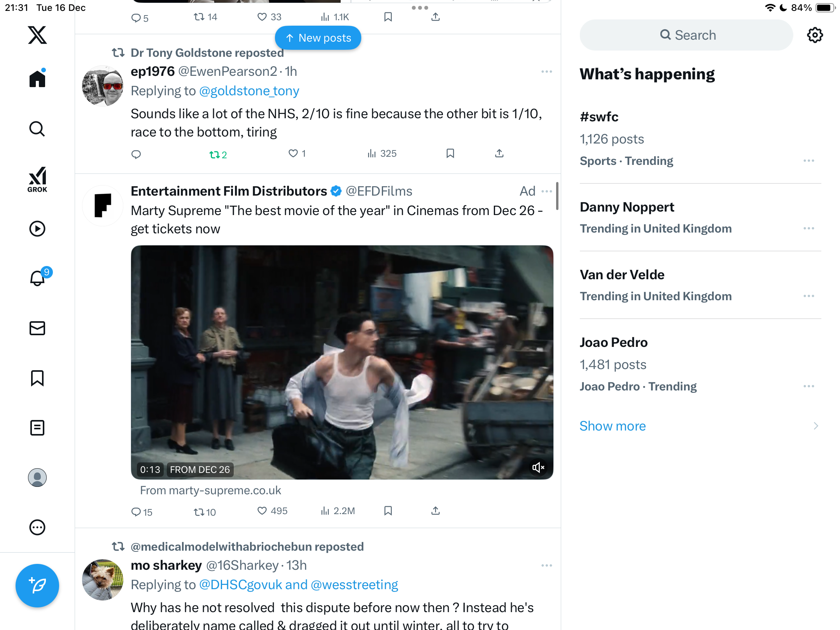Open more options for #swfc trend

[808, 161]
